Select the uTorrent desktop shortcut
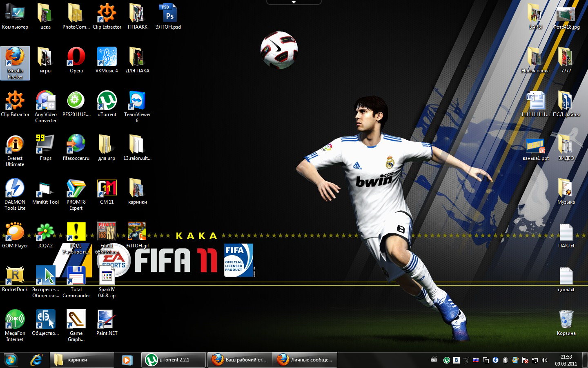The image size is (588, 368). pos(107,101)
